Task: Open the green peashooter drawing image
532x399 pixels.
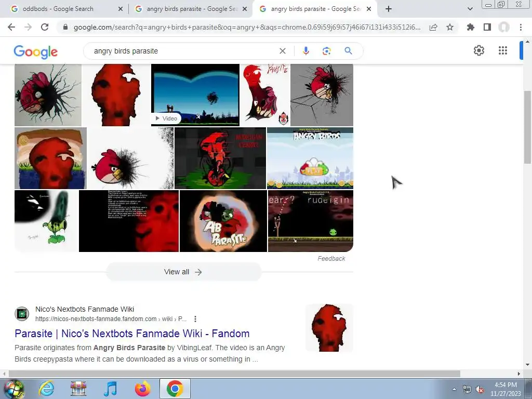Action: [46, 221]
